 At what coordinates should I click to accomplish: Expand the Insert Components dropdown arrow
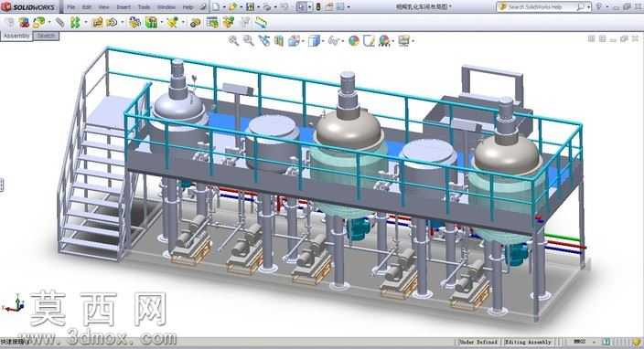(x=49, y=22)
